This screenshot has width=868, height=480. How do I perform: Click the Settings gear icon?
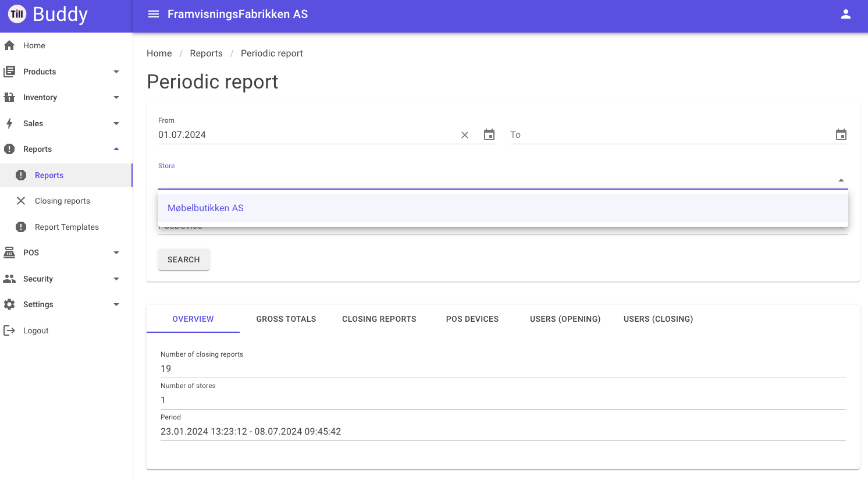[9, 304]
